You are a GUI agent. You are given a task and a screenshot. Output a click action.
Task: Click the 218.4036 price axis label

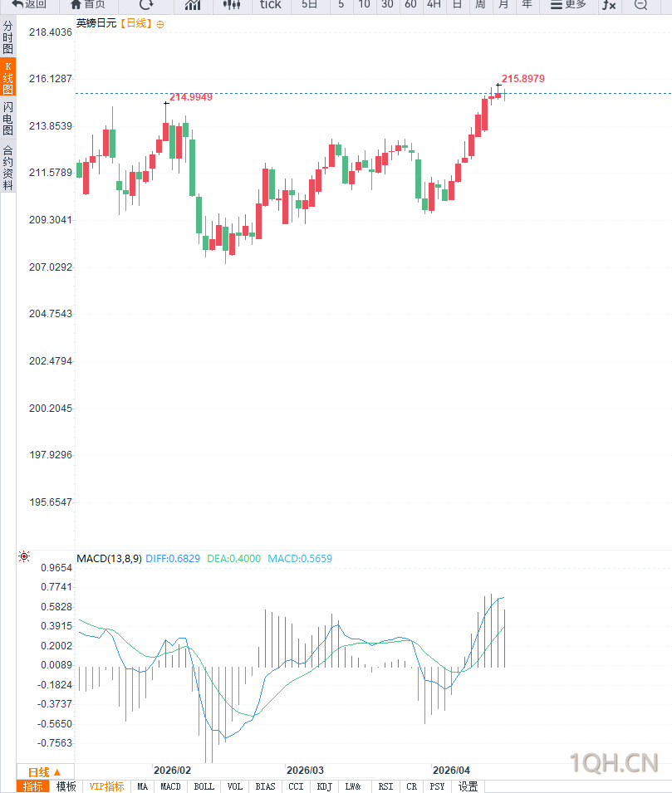click(51, 32)
